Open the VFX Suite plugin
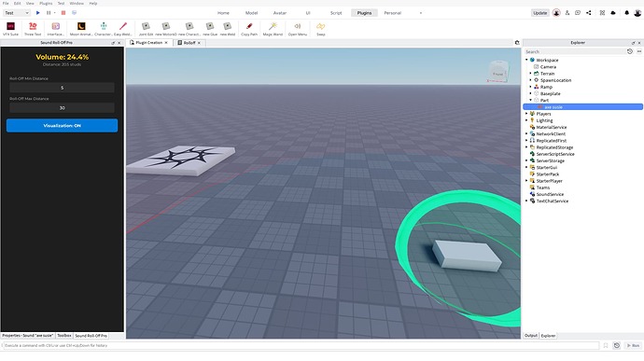The height and width of the screenshot is (361, 644). click(10, 29)
